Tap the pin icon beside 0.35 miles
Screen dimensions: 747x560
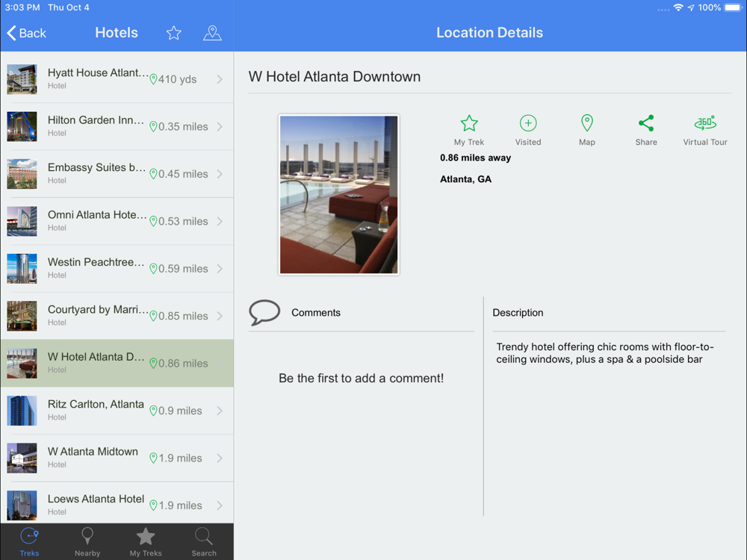tap(153, 127)
